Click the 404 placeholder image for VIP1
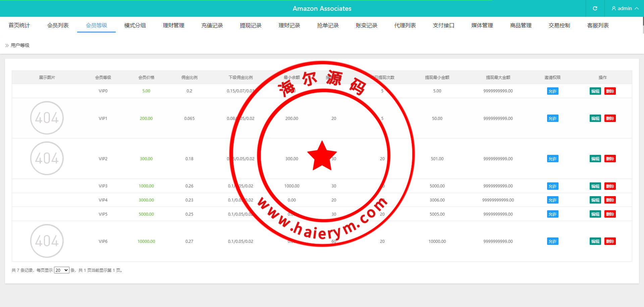The height and width of the screenshot is (307, 644). (x=47, y=118)
